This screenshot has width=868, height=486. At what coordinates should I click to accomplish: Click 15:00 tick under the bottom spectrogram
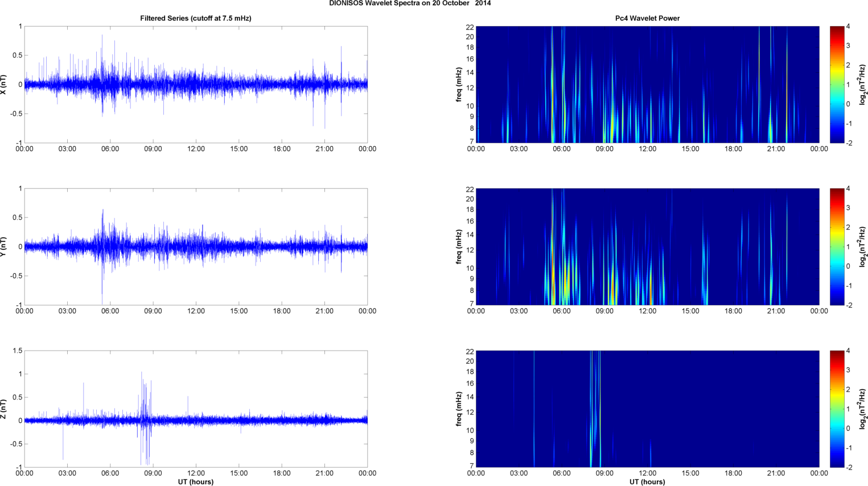coord(690,473)
